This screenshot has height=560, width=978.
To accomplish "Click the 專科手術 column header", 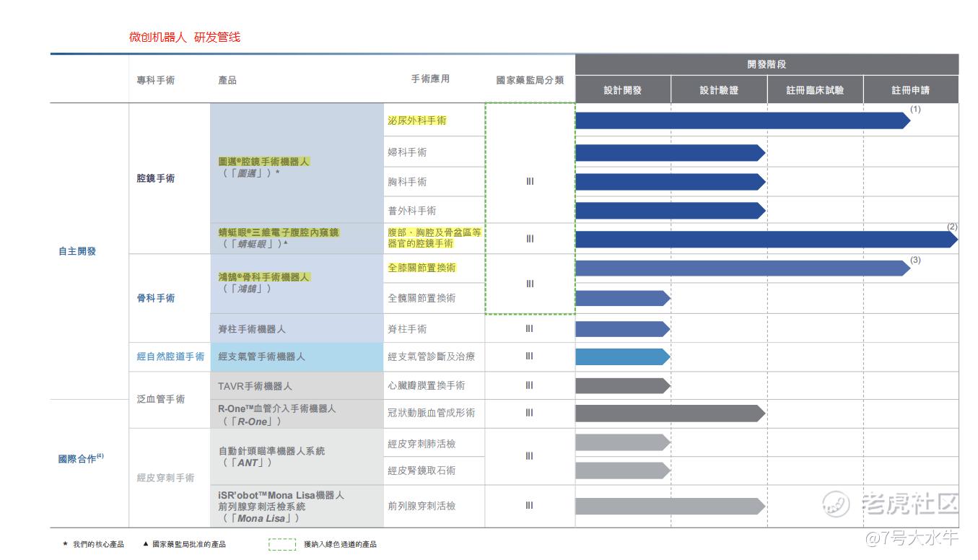I will tap(155, 80).
